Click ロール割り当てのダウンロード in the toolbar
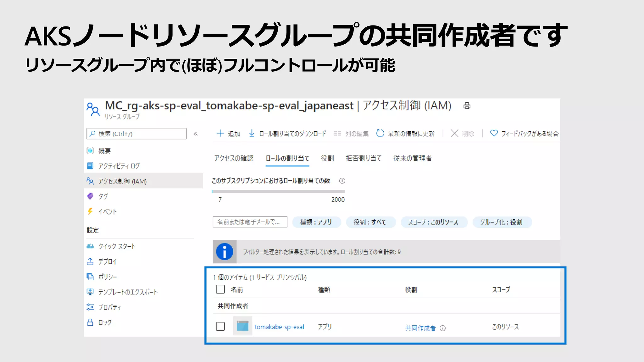Image resolution: width=644 pixels, height=362 pixels. pos(292,134)
